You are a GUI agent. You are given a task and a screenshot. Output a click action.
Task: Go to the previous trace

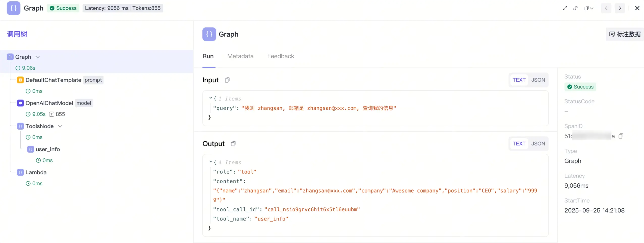pyautogui.click(x=606, y=8)
